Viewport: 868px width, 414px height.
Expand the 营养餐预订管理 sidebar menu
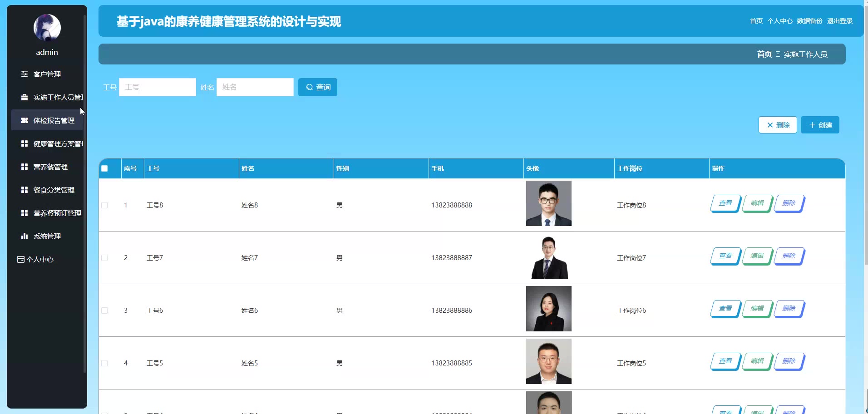point(57,213)
